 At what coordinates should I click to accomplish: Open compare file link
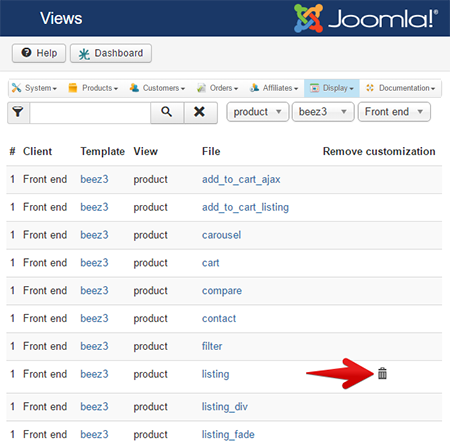point(222,291)
